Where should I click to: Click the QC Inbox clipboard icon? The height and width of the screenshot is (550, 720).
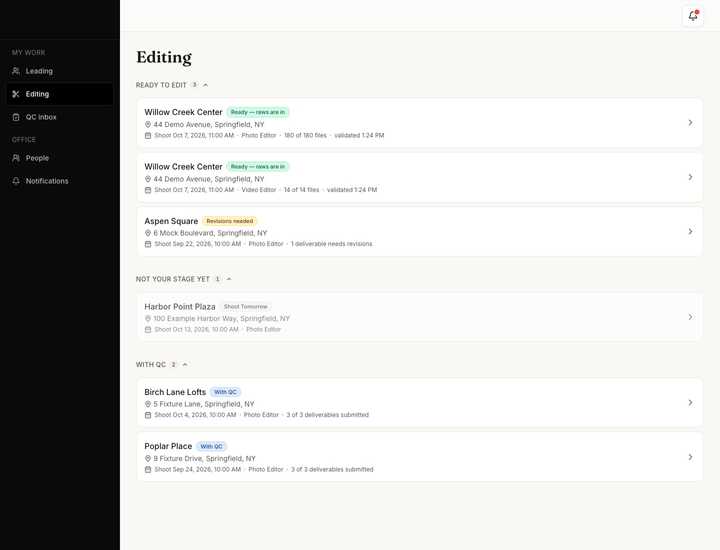(16, 117)
